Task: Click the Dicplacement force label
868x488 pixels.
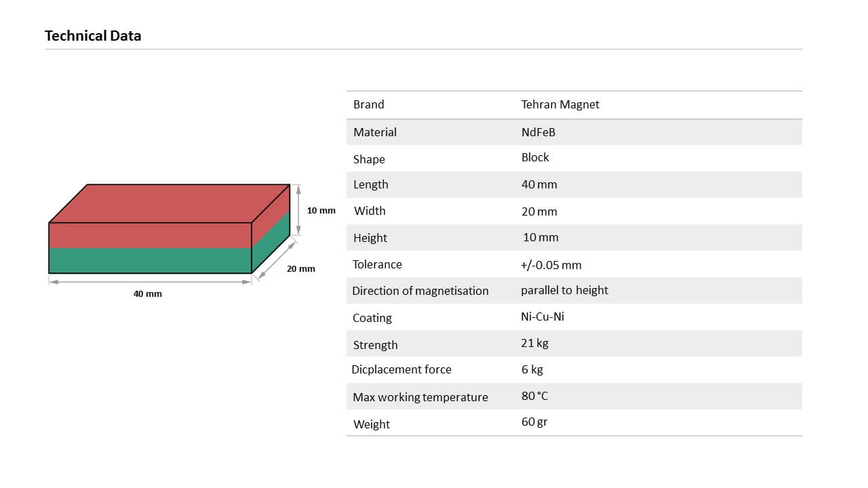Action: pos(401,369)
